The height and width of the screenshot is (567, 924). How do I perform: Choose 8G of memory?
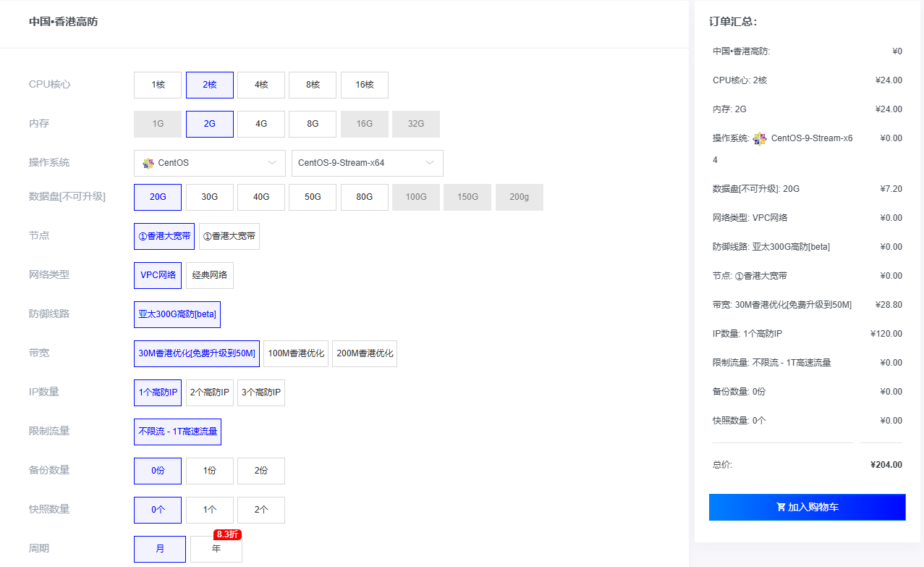coord(313,124)
